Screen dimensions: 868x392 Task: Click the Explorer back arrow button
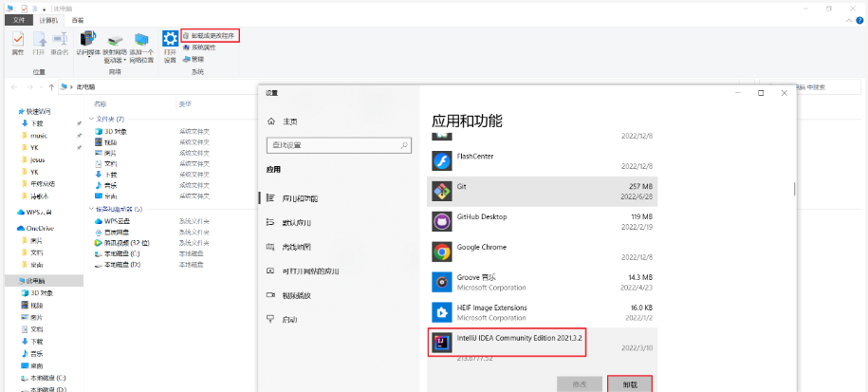pyautogui.click(x=14, y=87)
